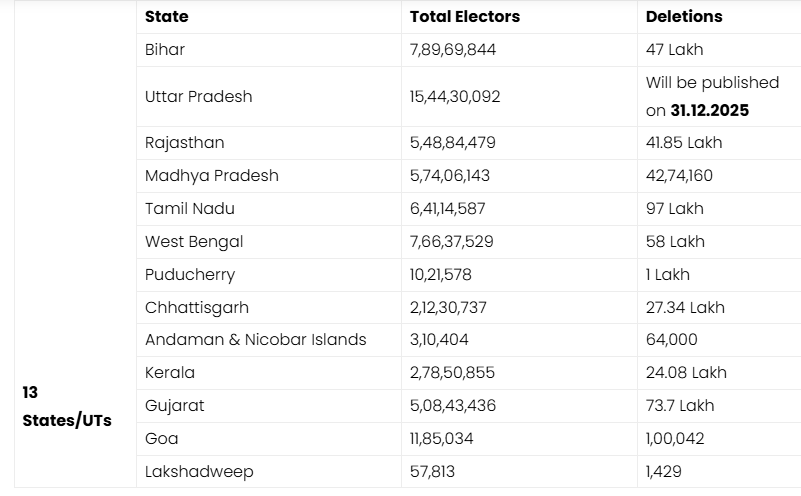Click Chhattisgarh deletions 27.34 Lakh
801x496 pixels.
[x=685, y=307]
